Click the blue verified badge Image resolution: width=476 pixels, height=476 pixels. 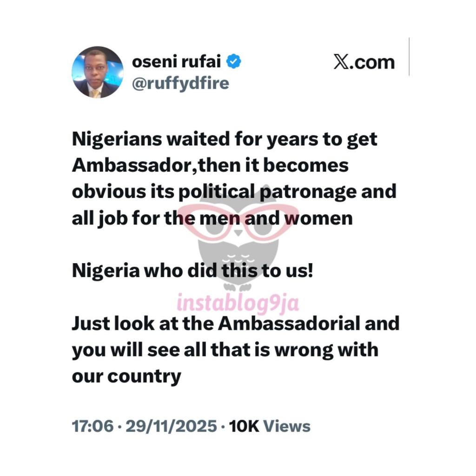233,61
